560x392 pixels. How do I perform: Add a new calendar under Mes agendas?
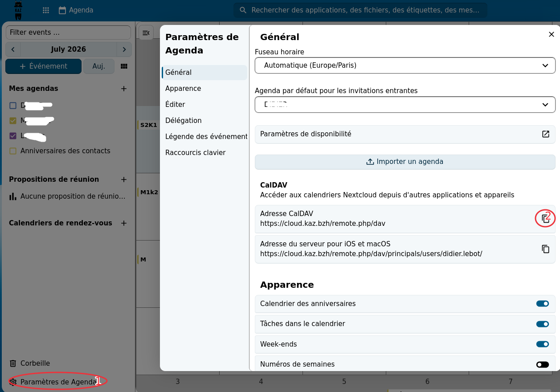coord(124,89)
